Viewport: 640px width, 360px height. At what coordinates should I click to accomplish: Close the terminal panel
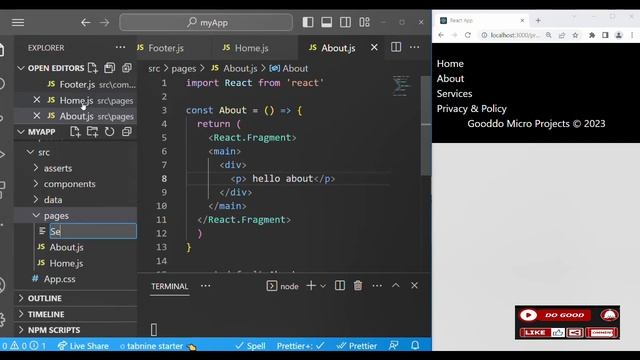[414, 286]
